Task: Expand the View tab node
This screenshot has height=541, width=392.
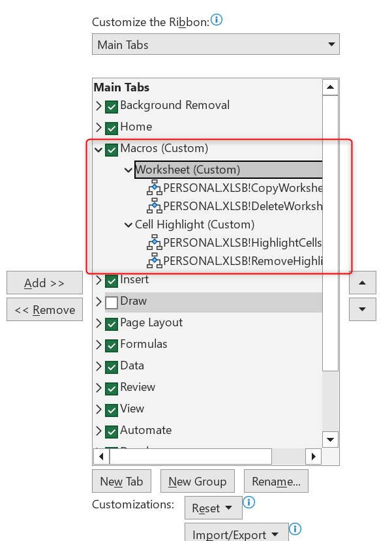Action: tap(98, 409)
